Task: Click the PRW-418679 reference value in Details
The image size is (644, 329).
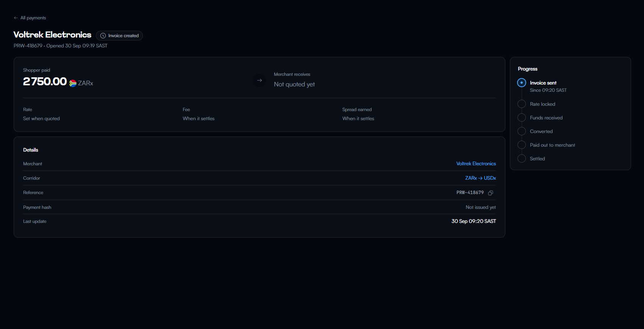Action: 470,193
